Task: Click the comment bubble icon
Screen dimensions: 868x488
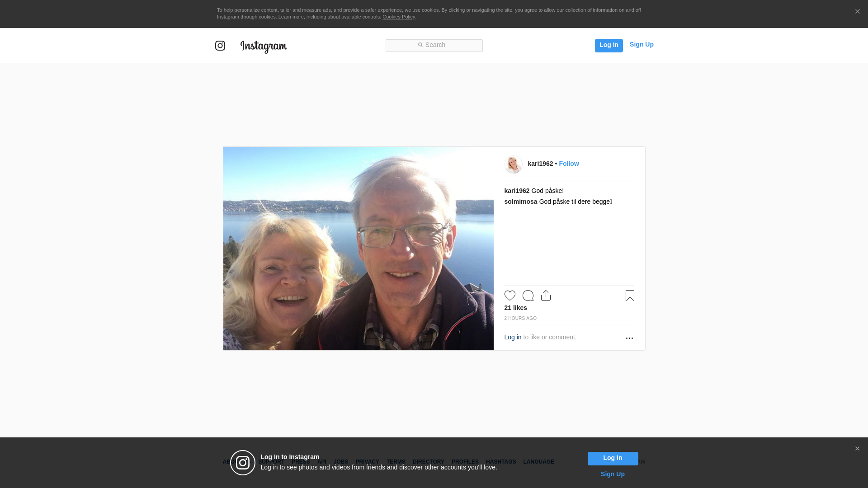Action: [x=528, y=296]
